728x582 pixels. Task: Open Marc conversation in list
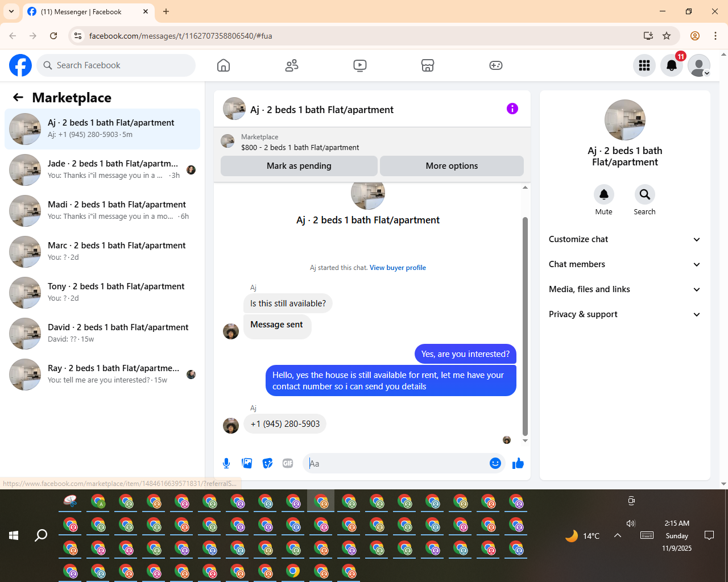click(102, 252)
